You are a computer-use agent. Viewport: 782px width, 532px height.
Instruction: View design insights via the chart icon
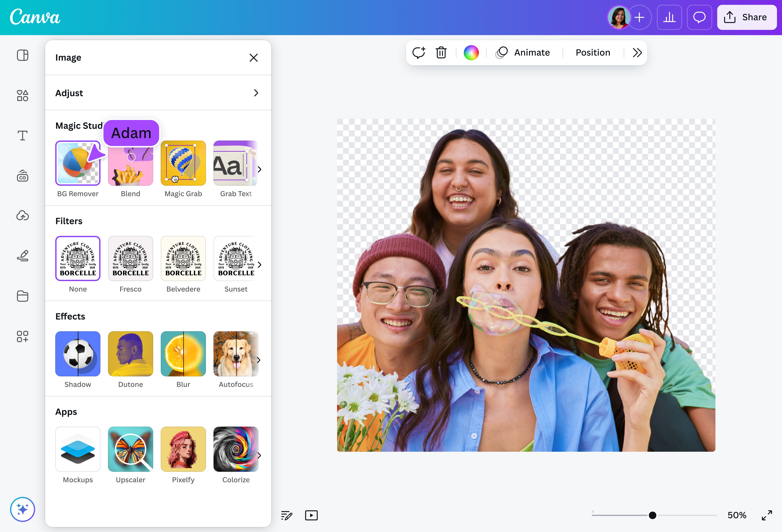coord(669,17)
